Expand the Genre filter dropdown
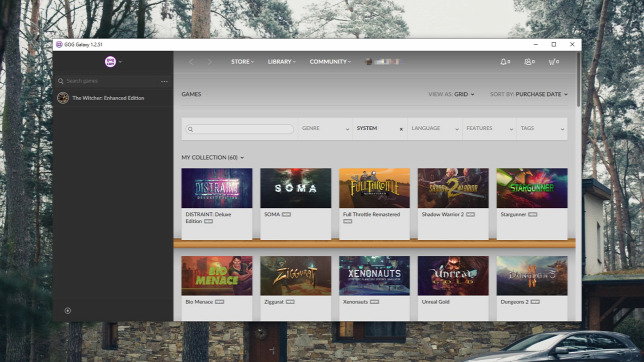The image size is (644, 362). [325, 129]
